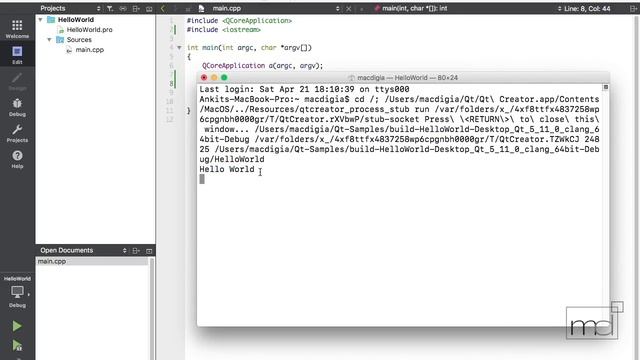Open Debug mode in the mode sidebar

pyautogui.click(x=17, y=107)
